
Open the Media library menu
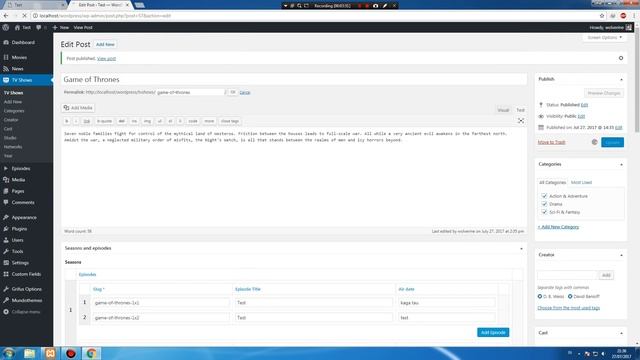[18, 180]
